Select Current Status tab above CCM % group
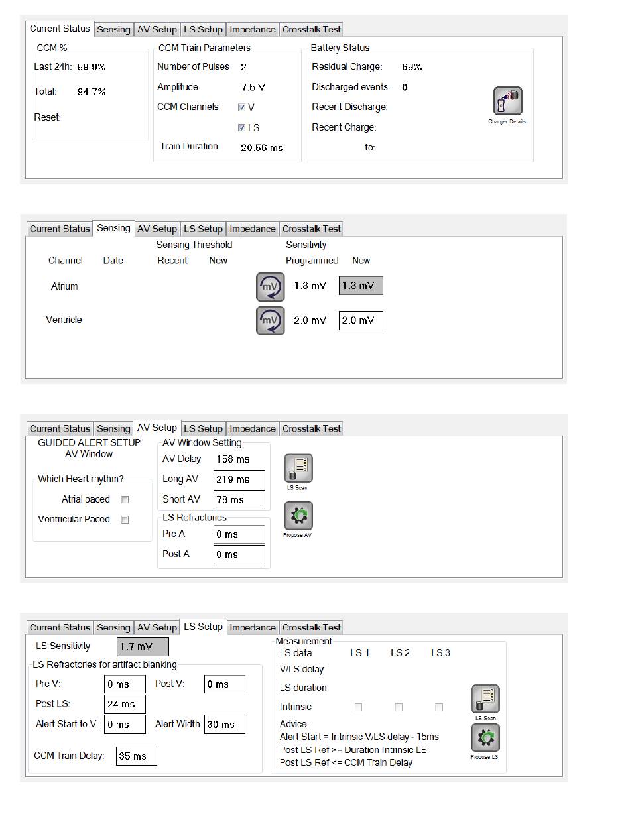Viewport: 630px width, 840px height. coord(60,29)
